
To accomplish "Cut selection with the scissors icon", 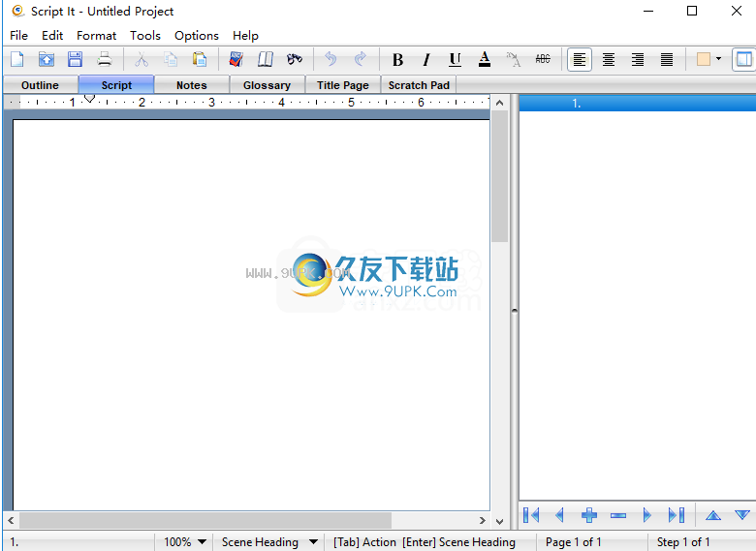I will pos(142,60).
